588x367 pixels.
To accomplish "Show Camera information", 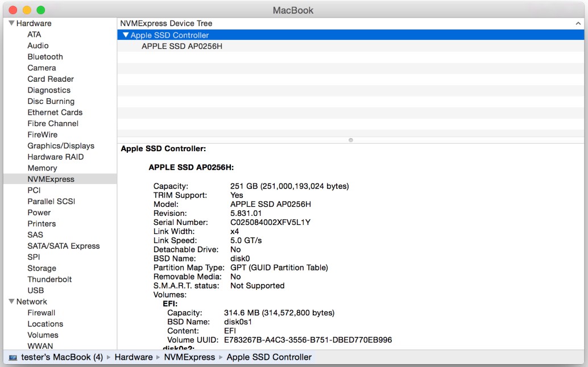I will click(x=42, y=68).
